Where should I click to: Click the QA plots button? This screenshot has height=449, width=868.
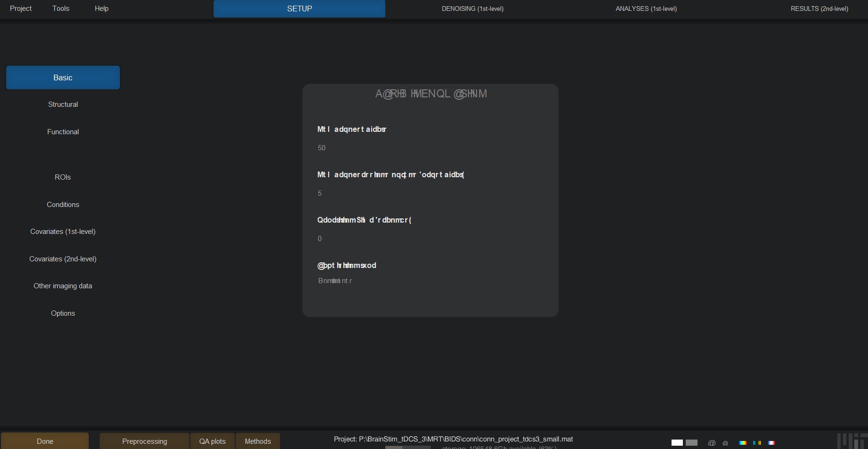pos(213,441)
